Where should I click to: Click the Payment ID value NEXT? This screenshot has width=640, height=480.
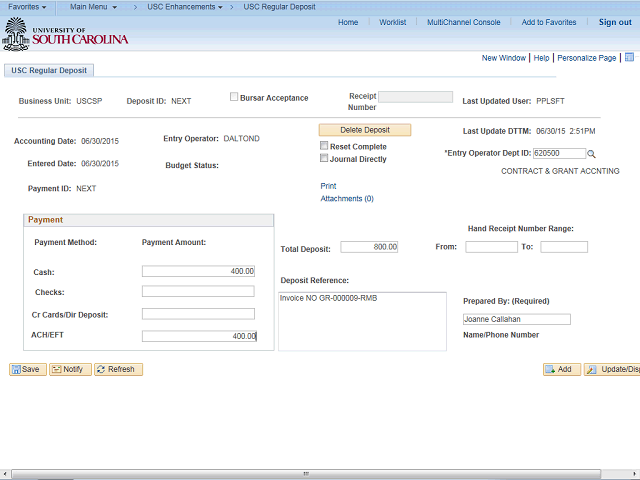point(86,189)
